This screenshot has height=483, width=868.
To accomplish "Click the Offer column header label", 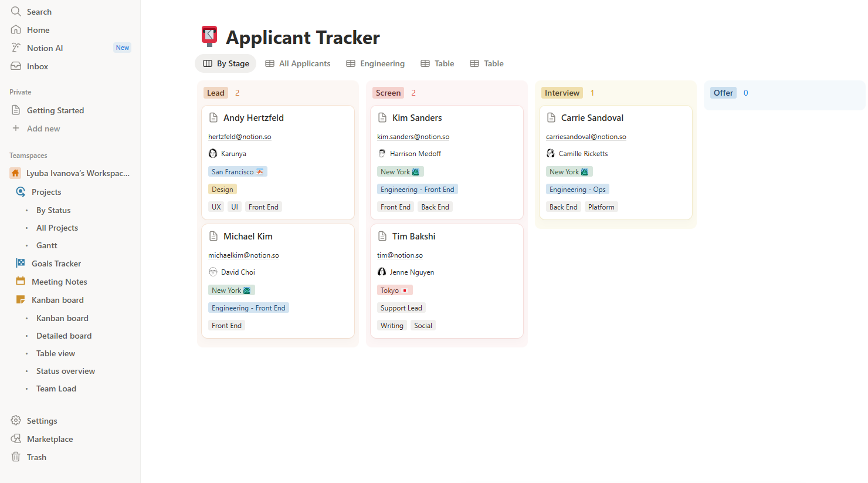I will 723,93.
